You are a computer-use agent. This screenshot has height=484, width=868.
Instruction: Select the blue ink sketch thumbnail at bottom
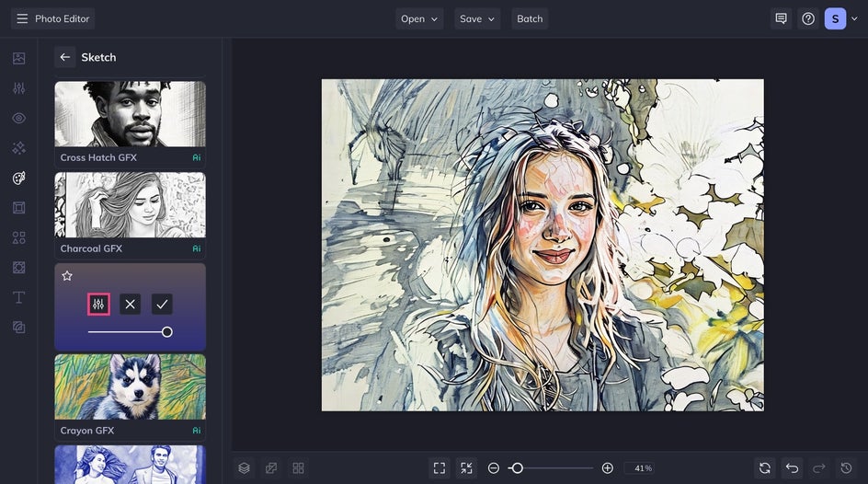tap(130, 465)
